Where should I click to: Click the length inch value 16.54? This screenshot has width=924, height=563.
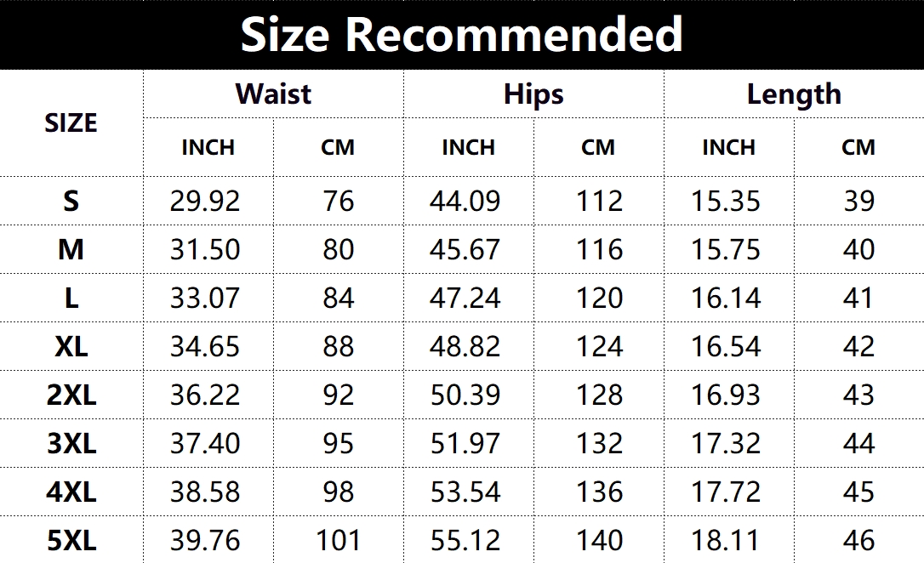point(726,346)
